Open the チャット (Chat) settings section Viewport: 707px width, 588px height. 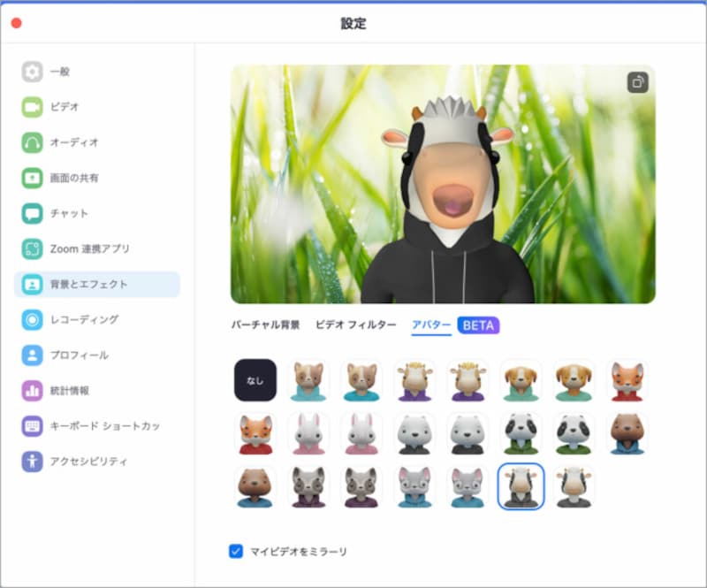pos(70,213)
